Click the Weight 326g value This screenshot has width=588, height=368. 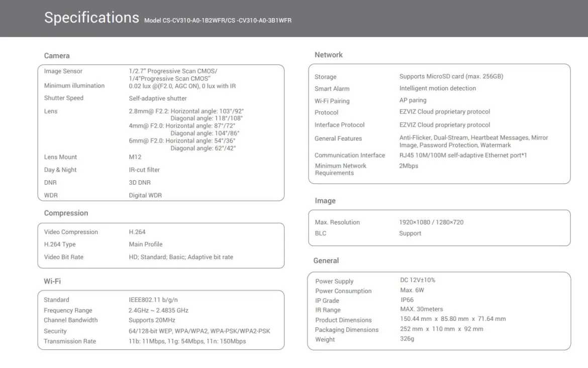pyautogui.click(x=407, y=339)
